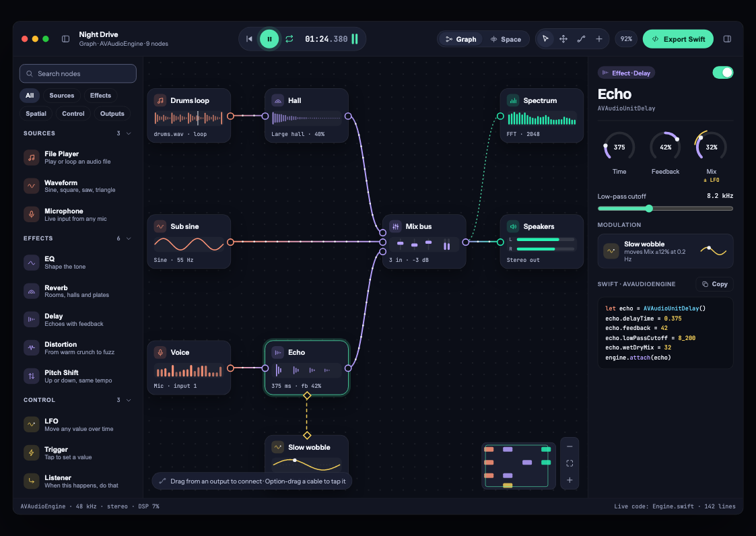Click the Voice node microphone icon
Screen dimensions: 756x536
[160, 352]
